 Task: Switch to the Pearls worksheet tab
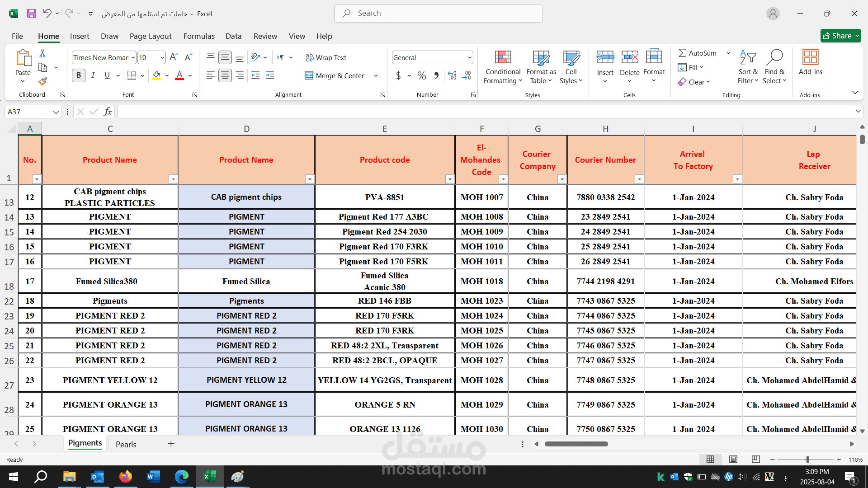pos(126,444)
